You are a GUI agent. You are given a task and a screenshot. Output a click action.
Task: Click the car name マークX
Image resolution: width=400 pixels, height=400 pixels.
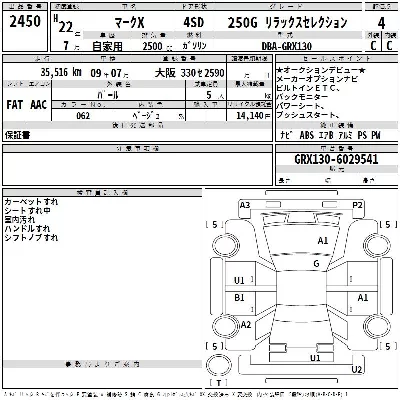pyautogui.click(x=129, y=23)
